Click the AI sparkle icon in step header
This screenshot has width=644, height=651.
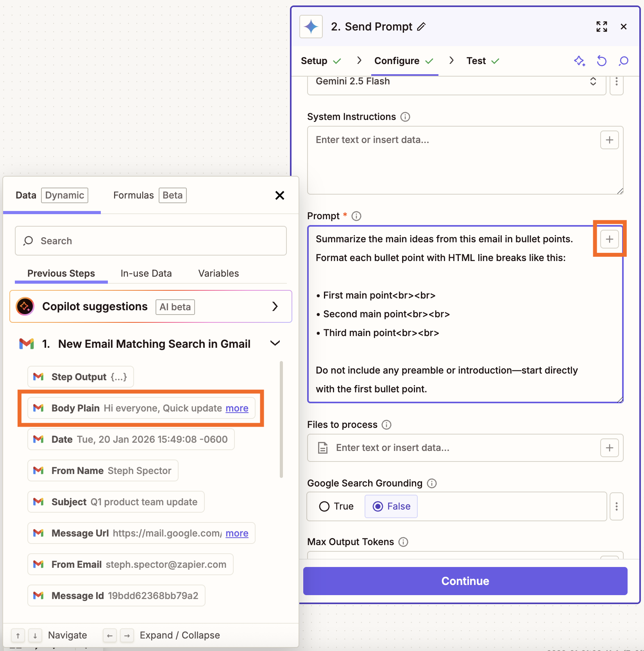pyautogui.click(x=580, y=61)
